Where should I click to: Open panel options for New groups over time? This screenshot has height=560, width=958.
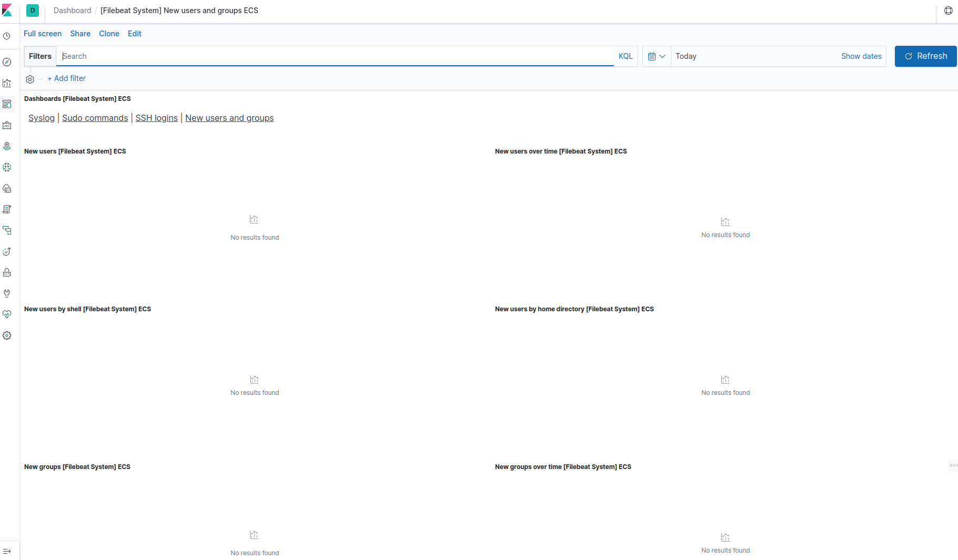[x=953, y=465]
